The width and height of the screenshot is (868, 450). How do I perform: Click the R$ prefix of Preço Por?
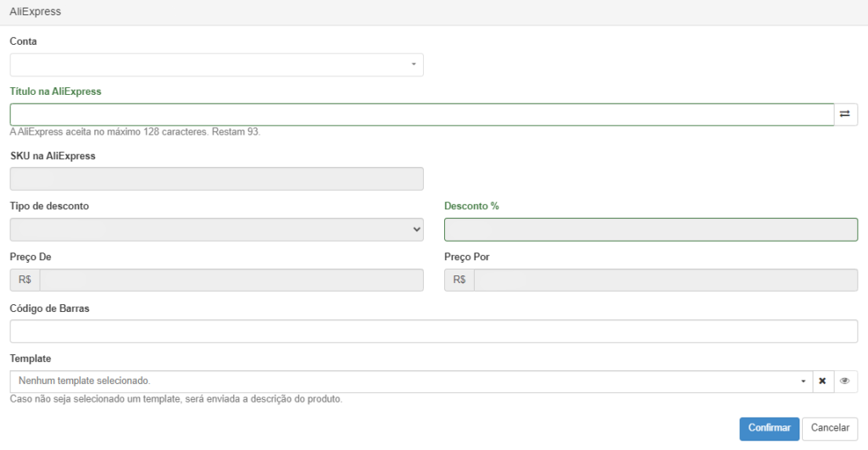click(459, 280)
